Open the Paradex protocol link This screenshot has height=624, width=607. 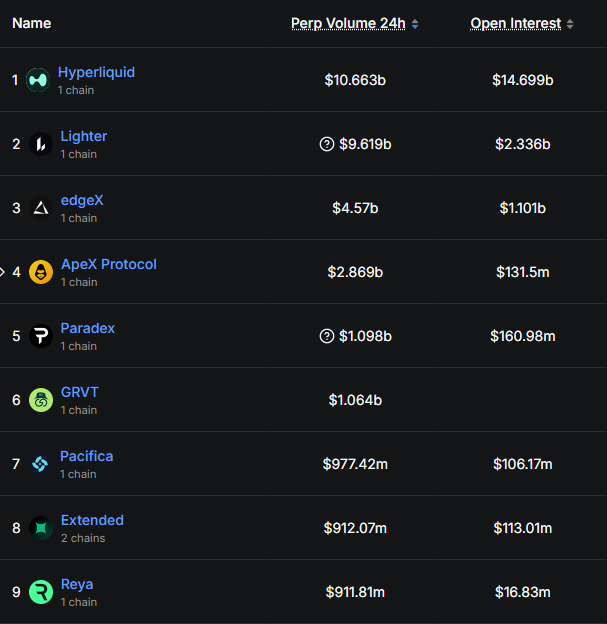(88, 328)
